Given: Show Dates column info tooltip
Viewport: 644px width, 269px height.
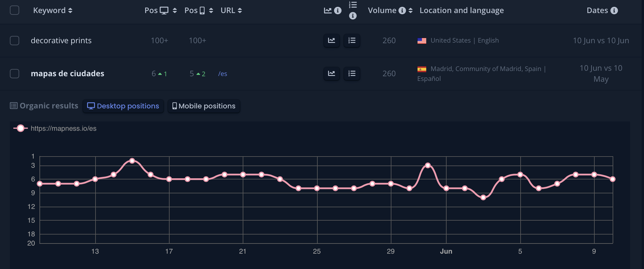Looking at the screenshot, I should coord(614,10).
